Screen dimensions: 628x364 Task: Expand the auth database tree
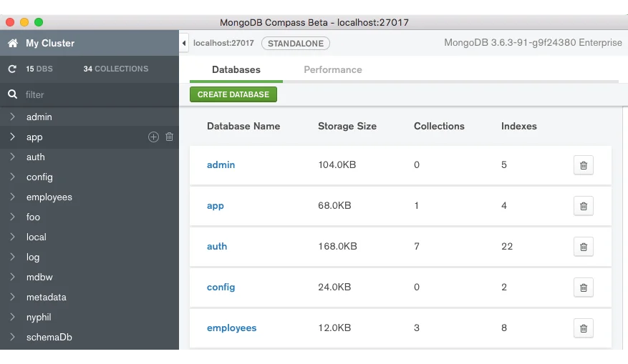[x=12, y=157]
